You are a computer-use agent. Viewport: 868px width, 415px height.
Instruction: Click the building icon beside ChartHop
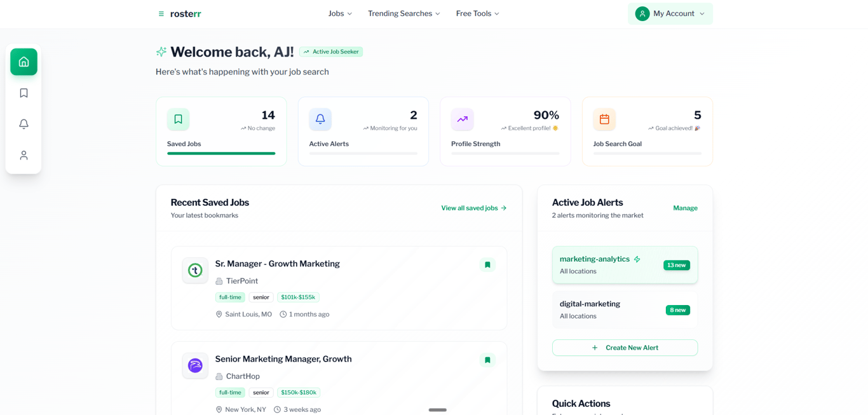click(219, 377)
